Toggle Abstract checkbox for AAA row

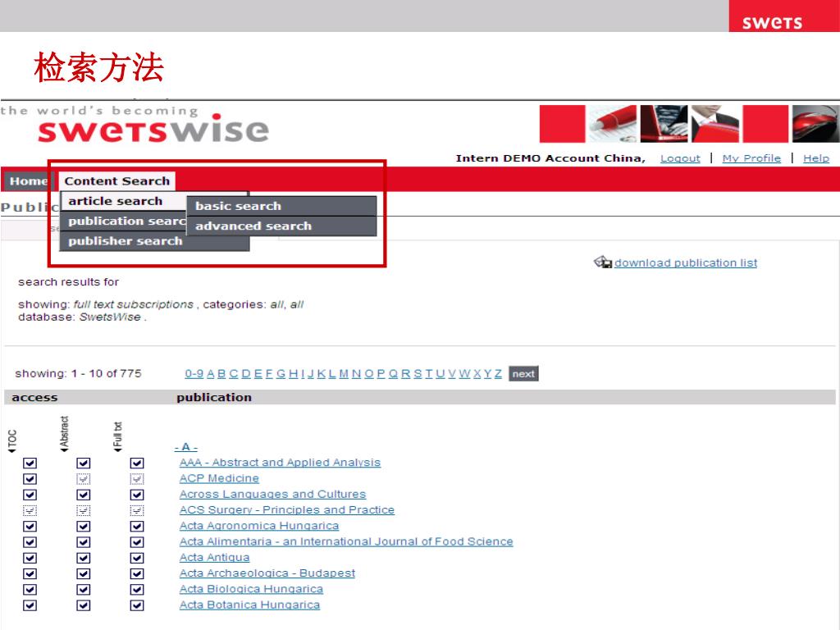[83, 463]
